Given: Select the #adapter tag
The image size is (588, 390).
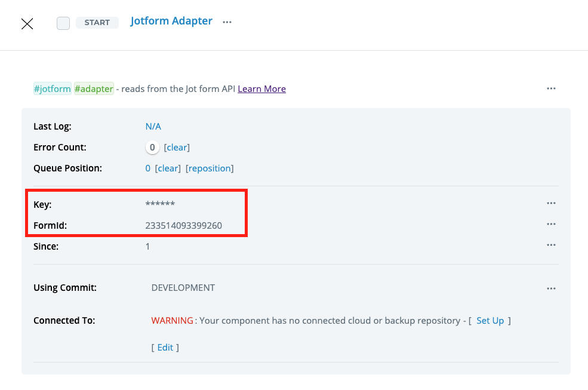Looking at the screenshot, I should pyautogui.click(x=94, y=88).
